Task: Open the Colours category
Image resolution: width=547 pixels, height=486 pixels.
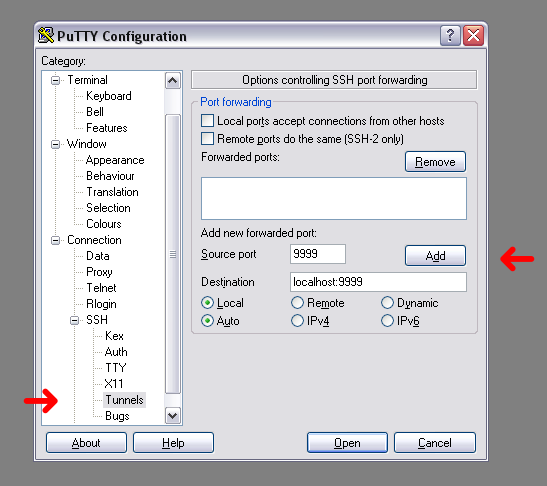Action: click(104, 224)
